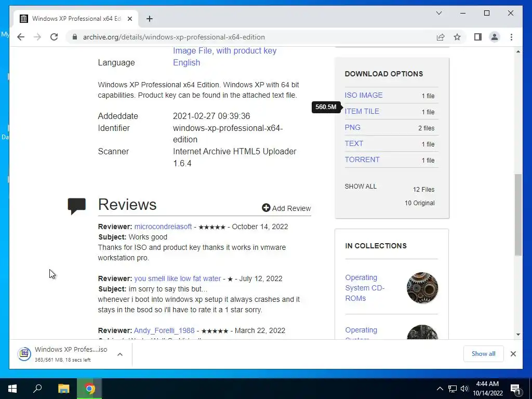Open Andy_Forelli_1988 reviewer profile
532x399 pixels.
click(164, 330)
